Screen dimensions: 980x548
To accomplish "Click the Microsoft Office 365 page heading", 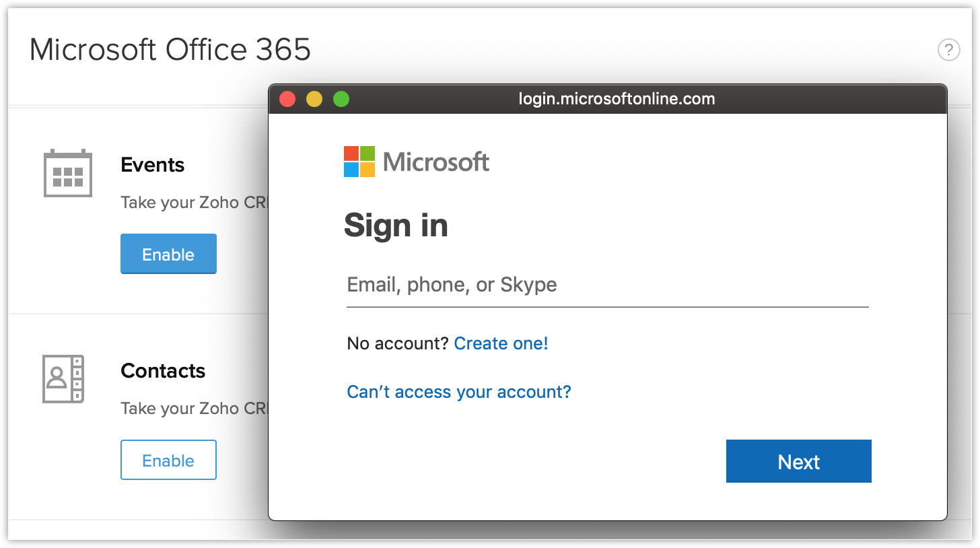I will click(170, 50).
